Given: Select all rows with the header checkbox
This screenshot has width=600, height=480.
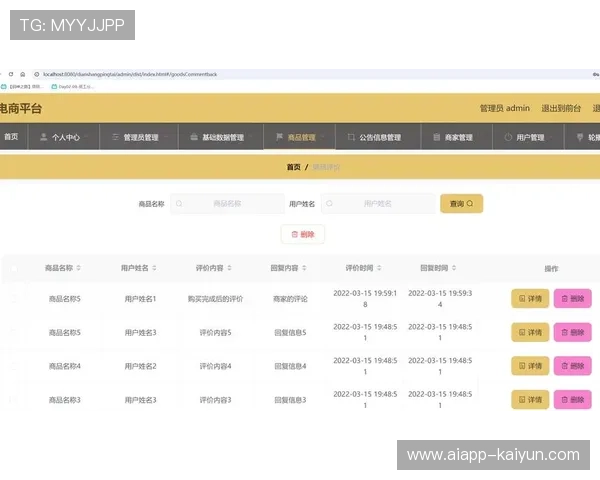Looking at the screenshot, I should point(14,269).
